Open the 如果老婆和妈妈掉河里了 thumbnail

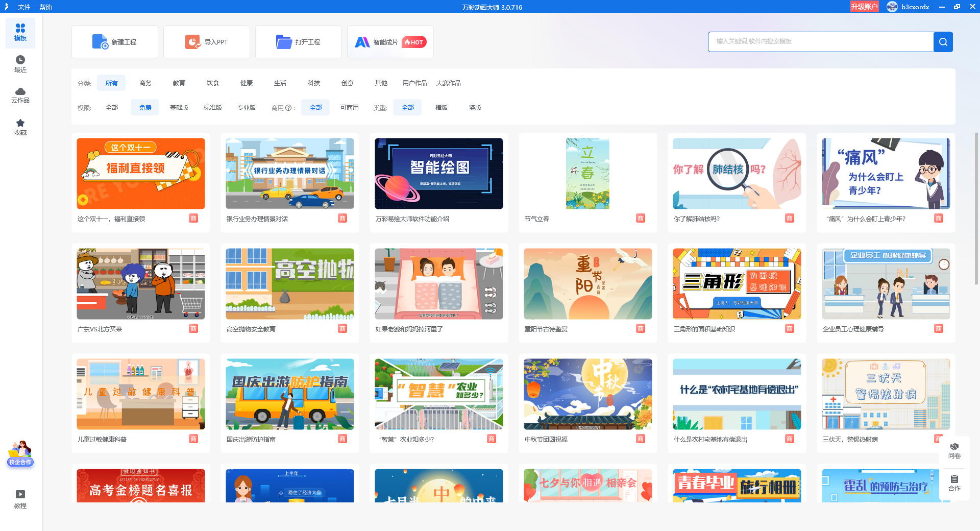click(x=439, y=284)
